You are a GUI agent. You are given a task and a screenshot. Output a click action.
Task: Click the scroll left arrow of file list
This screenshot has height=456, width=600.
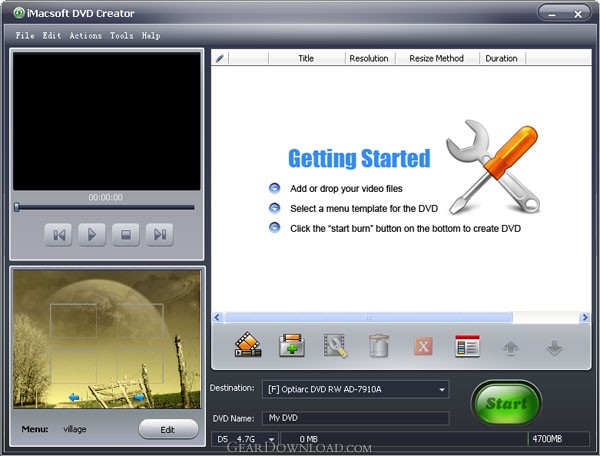point(217,317)
